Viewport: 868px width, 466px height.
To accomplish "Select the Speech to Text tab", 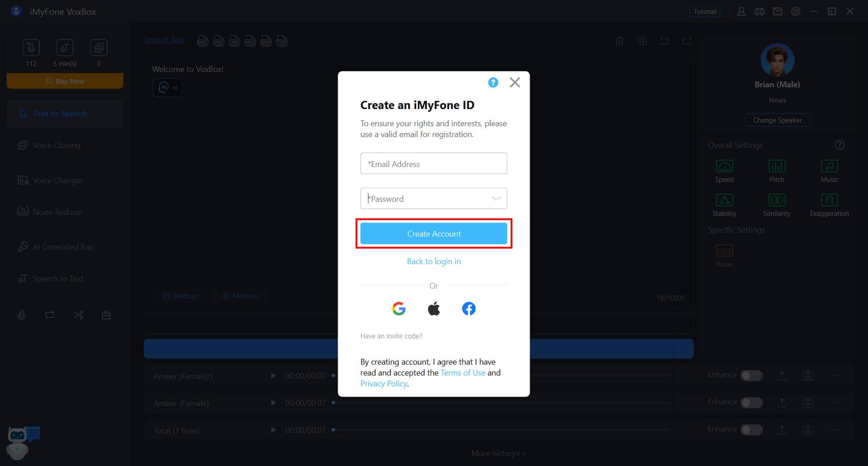I will (x=65, y=279).
